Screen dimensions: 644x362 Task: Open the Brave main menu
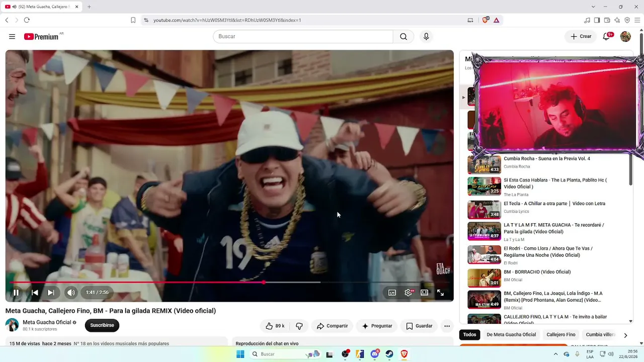[637, 20]
